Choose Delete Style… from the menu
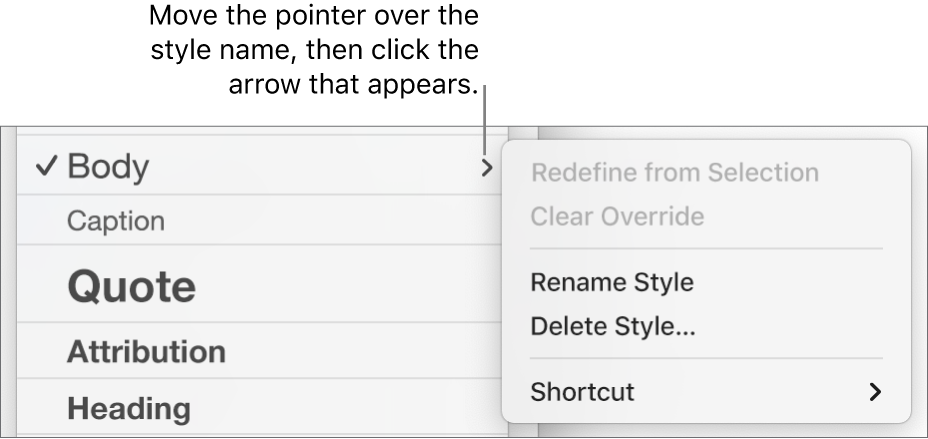 click(613, 326)
